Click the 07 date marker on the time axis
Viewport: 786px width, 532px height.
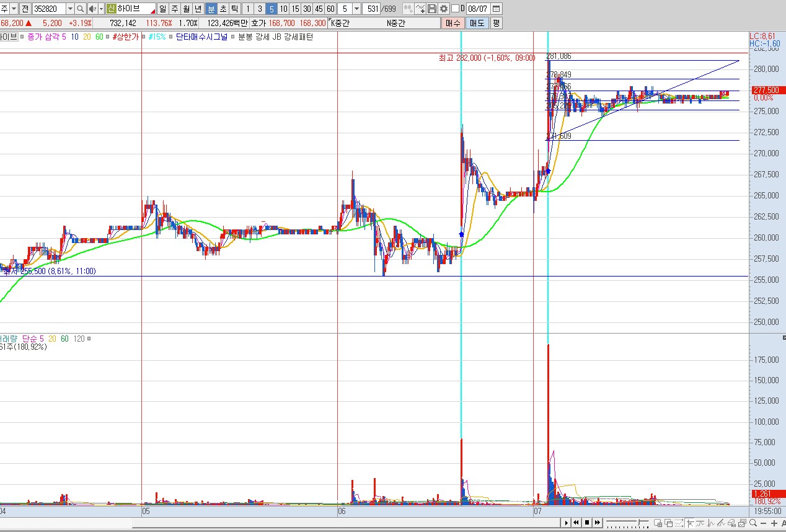538,512
